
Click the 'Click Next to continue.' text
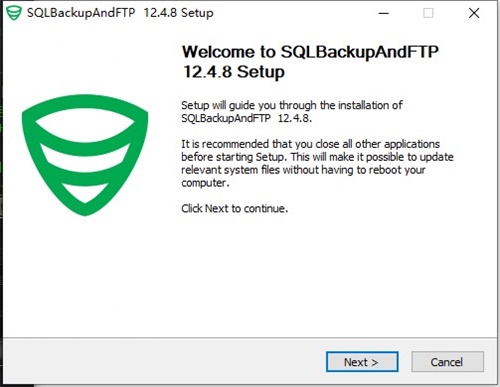pyautogui.click(x=235, y=209)
